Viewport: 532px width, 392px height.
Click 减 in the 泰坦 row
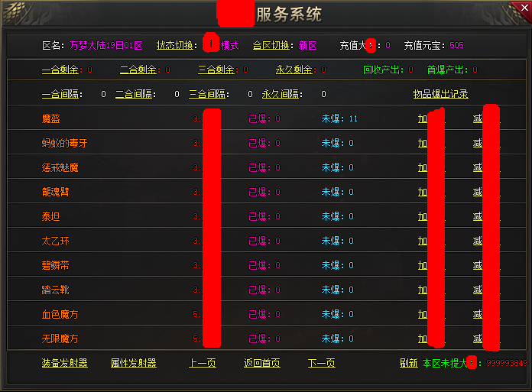[x=477, y=217]
